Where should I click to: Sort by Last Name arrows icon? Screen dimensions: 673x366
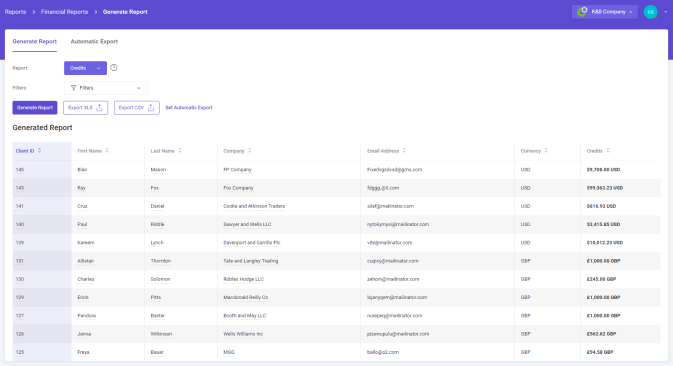pyautogui.click(x=180, y=151)
